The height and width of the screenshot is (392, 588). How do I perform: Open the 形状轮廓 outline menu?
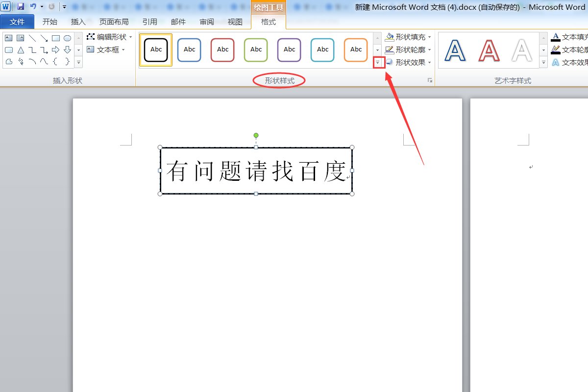point(408,49)
